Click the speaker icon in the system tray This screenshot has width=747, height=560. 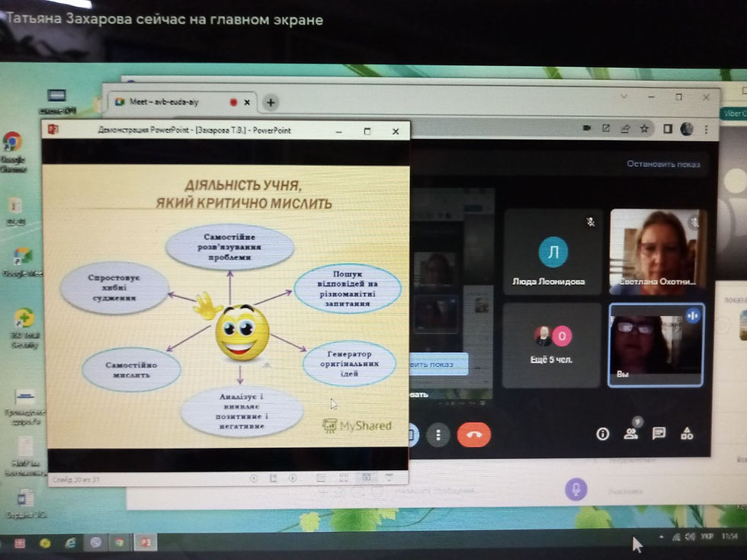[x=691, y=536]
